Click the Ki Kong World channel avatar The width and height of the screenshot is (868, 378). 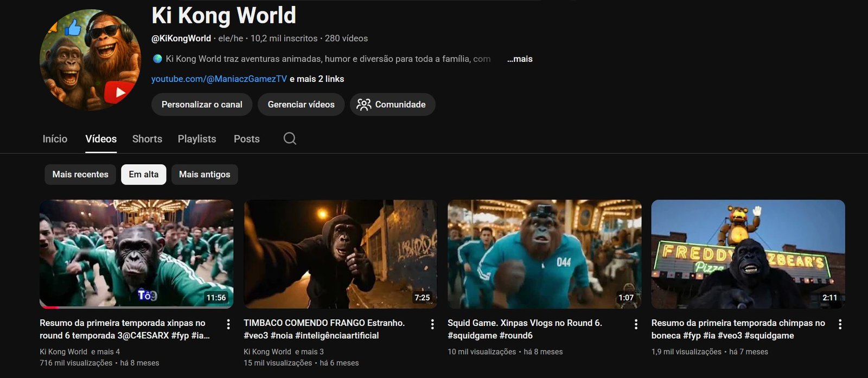[90, 60]
